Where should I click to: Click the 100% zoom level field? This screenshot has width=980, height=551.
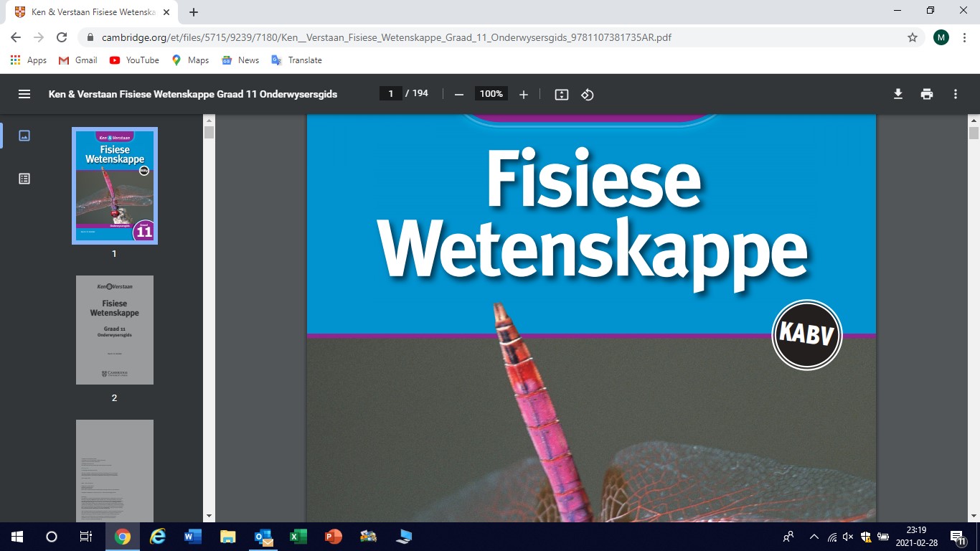tap(491, 94)
